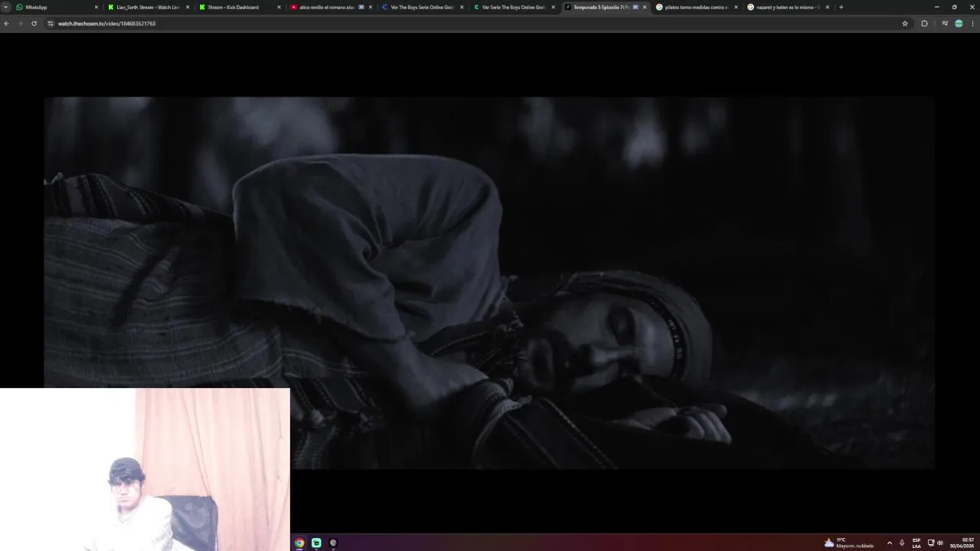This screenshot has height=551, width=980.
Task: Close the WhatsApp tab
Action: pyautogui.click(x=96, y=7)
